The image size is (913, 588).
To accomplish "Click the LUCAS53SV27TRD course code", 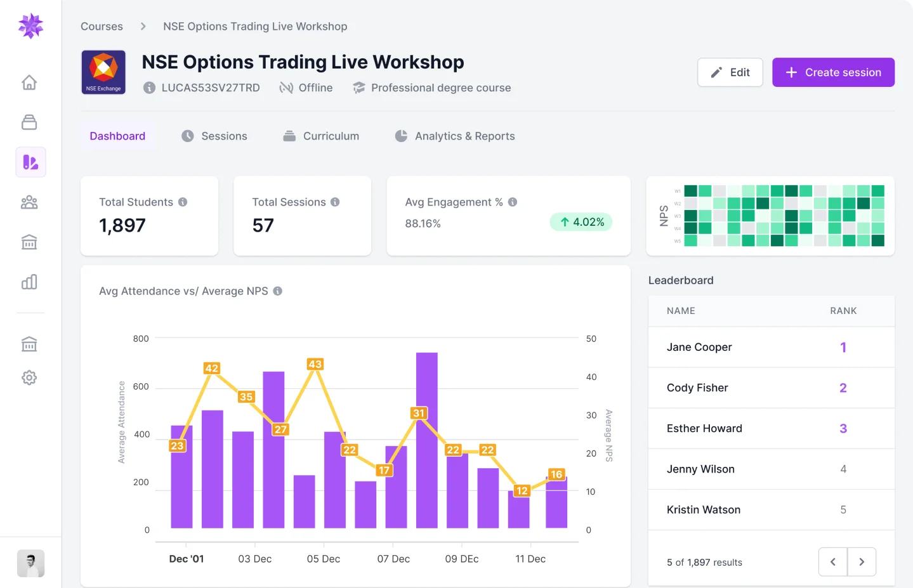I will click(x=211, y=88).
